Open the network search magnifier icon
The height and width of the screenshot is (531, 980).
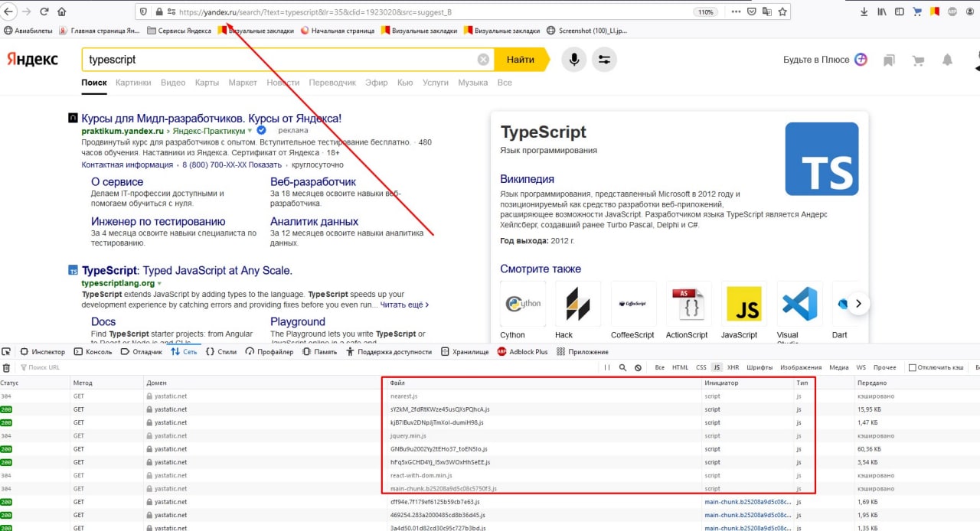coord(623,368)
